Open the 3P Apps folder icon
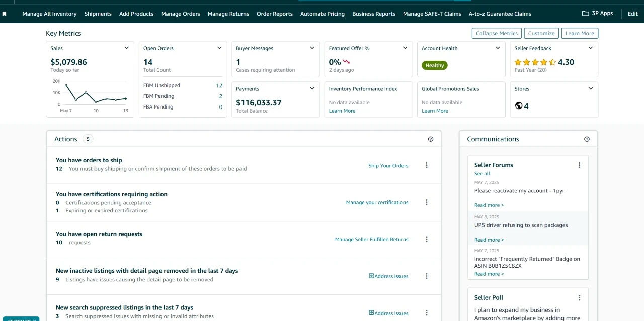The image size is (644, 321). tap(585, 14)
